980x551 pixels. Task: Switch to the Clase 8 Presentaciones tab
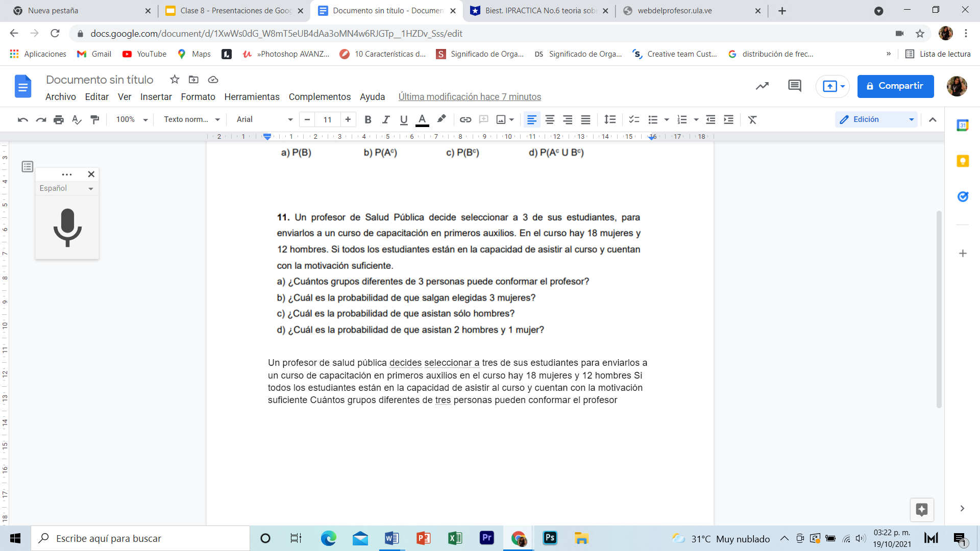click(x=235, y=11)
